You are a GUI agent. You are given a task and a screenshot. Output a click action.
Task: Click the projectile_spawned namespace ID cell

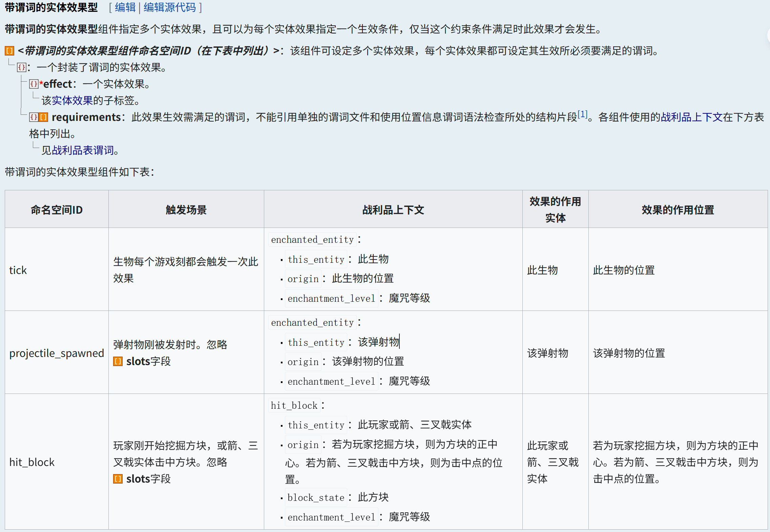click(57, 353)
